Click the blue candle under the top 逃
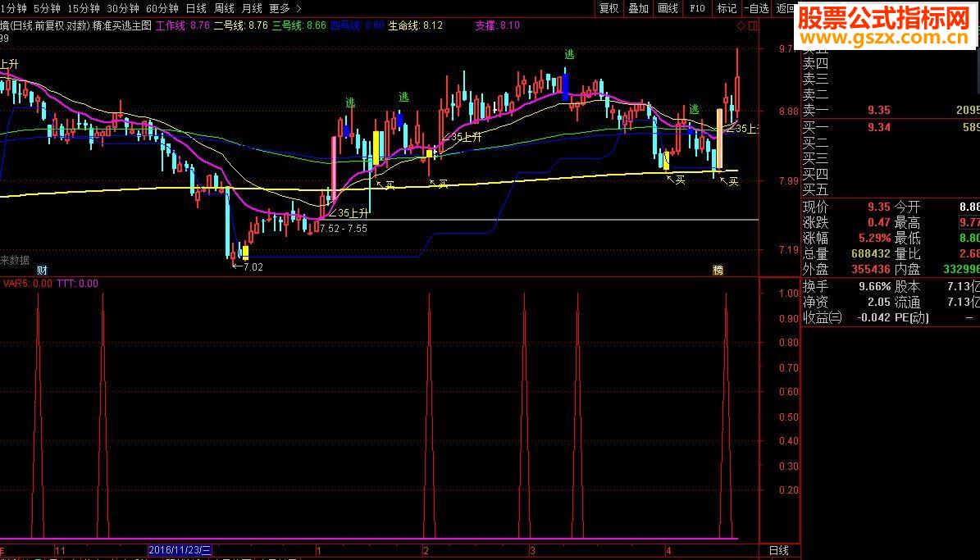Viewport: 980px width, 560px height. (566, 87)
